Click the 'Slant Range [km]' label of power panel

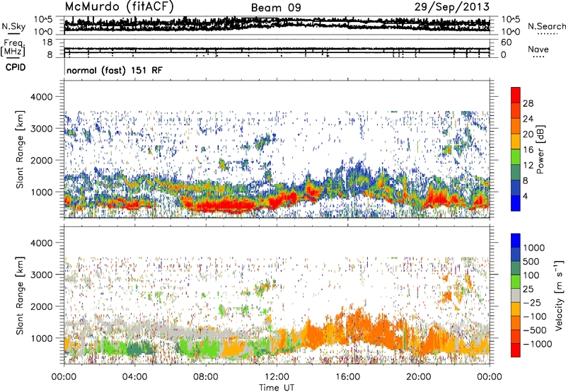click(20, 149)
